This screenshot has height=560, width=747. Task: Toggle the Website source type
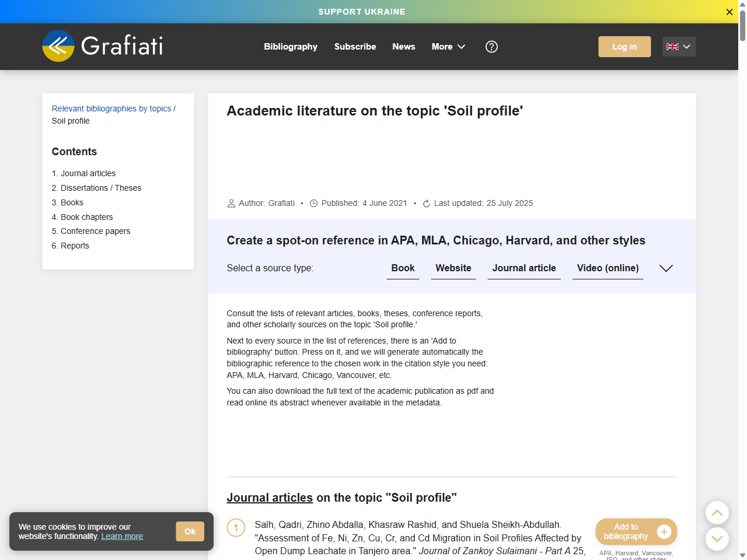(x=453, y=268)
